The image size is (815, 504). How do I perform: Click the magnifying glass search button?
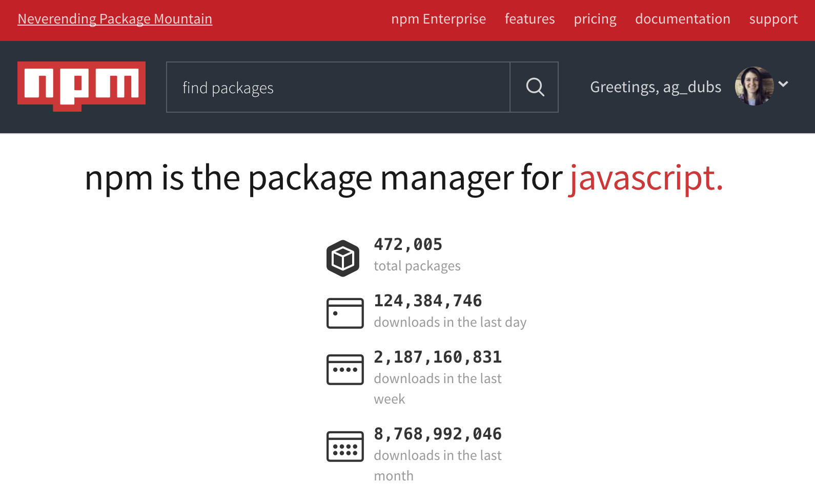click(x=534, y=87)
